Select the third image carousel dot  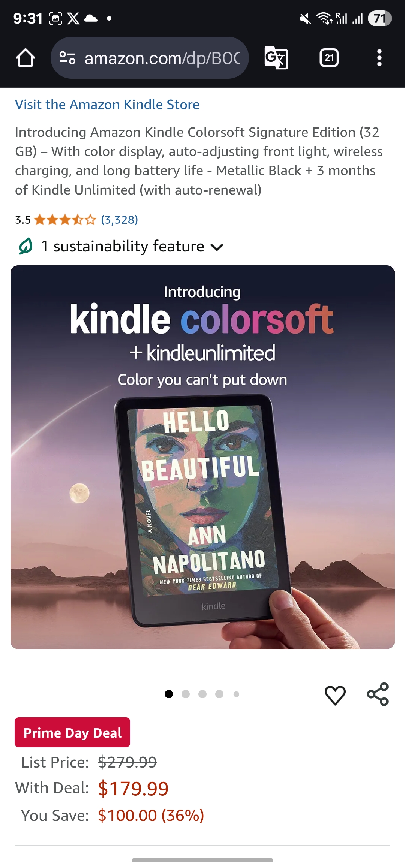tap(202, 694)
